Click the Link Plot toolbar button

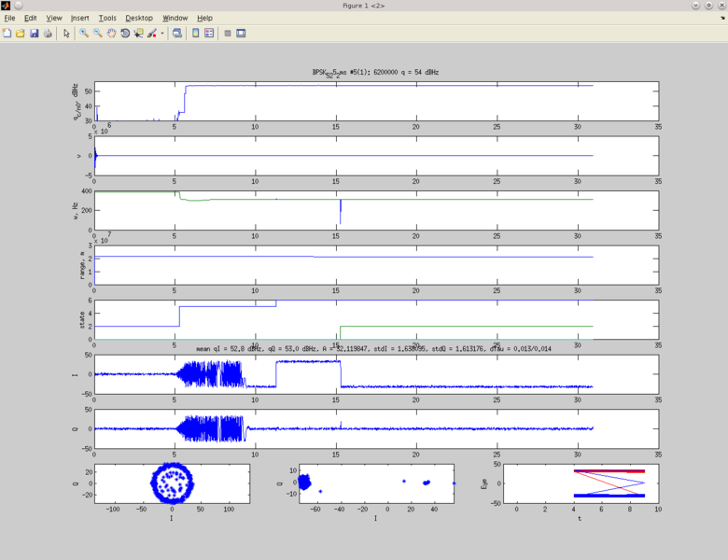[177, 34]
